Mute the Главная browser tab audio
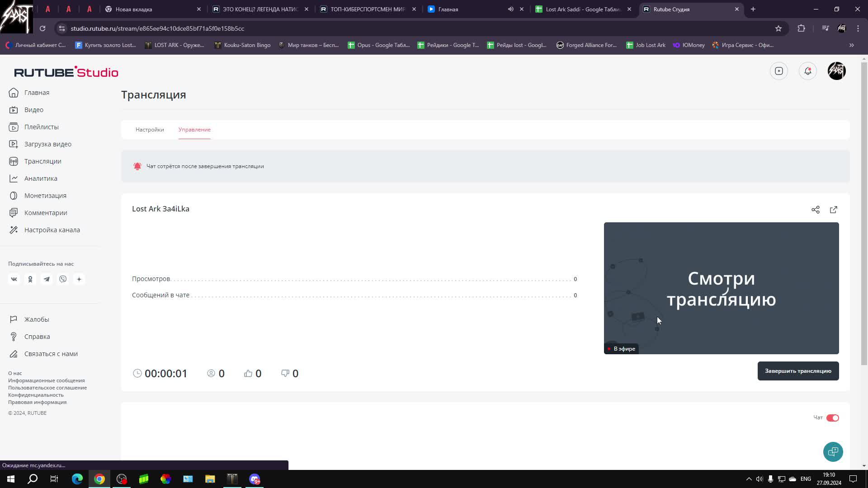The image size is (868, 488). [x=510, y=9]
